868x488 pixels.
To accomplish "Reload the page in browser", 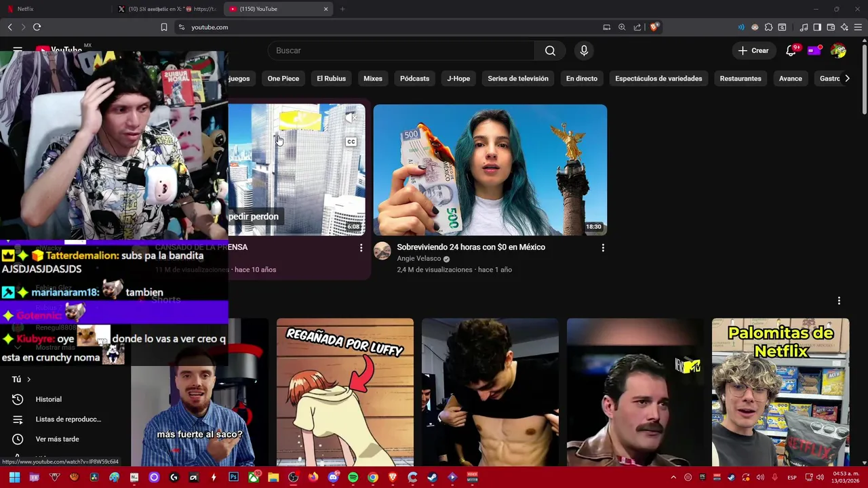I will pos(37,27).
